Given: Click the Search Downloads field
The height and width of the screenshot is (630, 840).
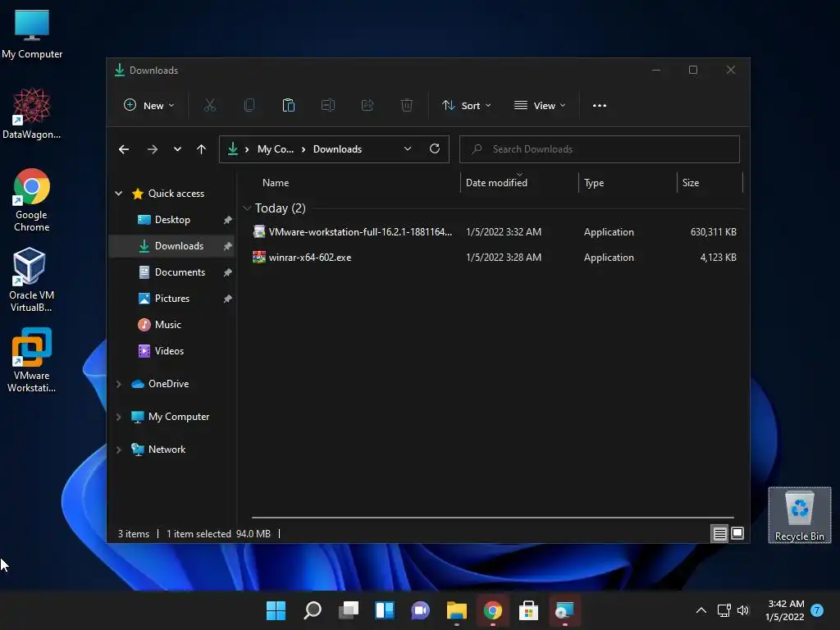Looking at the screenshot, I should tap(600, 149).
